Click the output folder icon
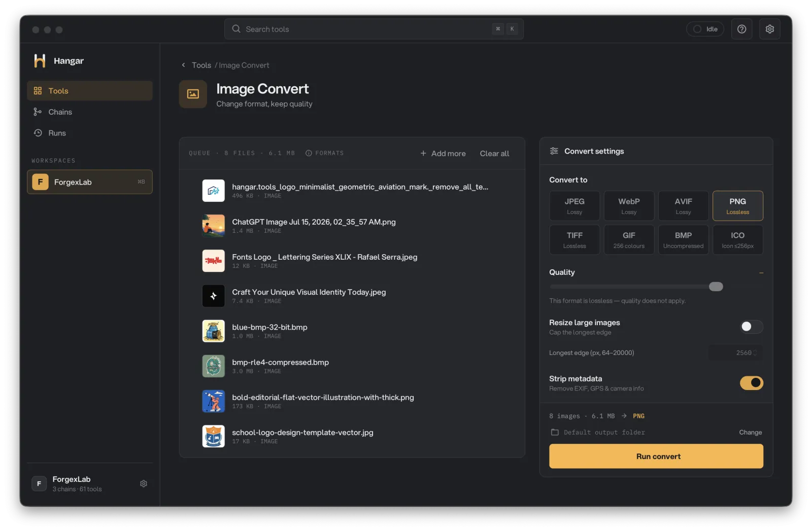Image resolution: width=812 pixels, height=531 pixels. pos(555,432)
